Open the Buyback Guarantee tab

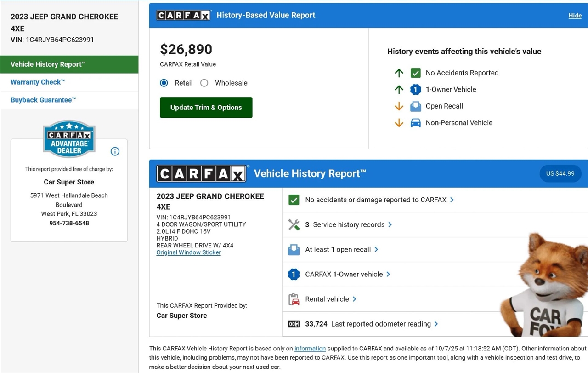[x=43, y=100]
